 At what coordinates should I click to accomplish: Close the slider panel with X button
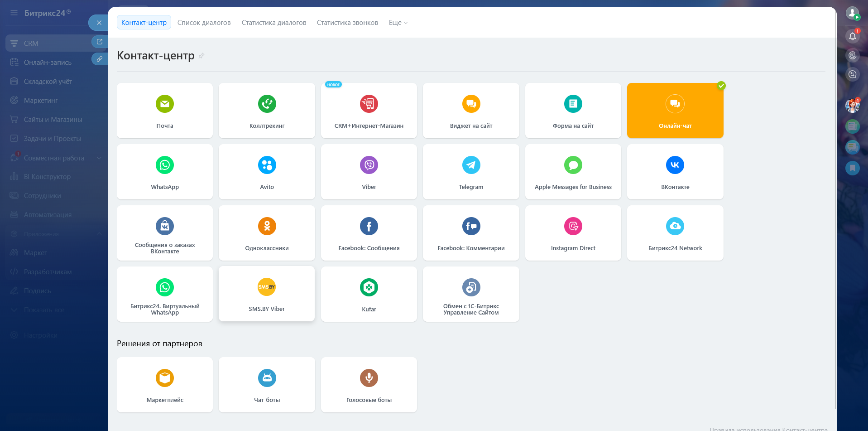[x=99, y=23]
